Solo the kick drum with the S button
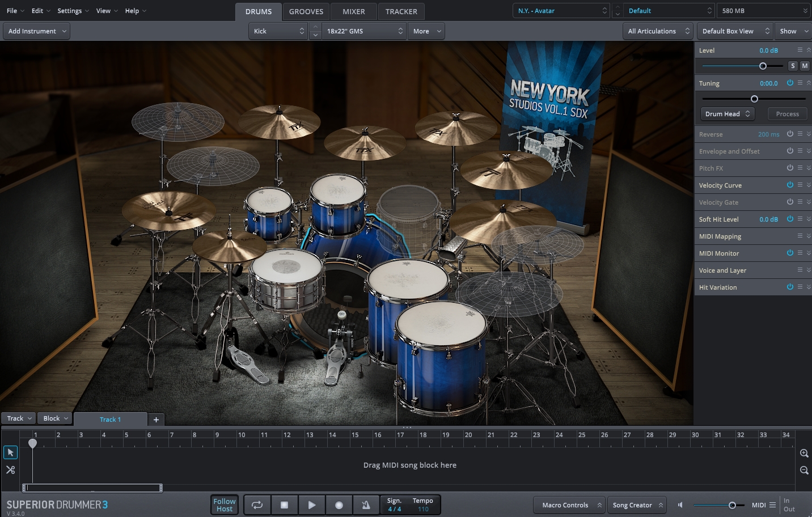 point(793,66)
